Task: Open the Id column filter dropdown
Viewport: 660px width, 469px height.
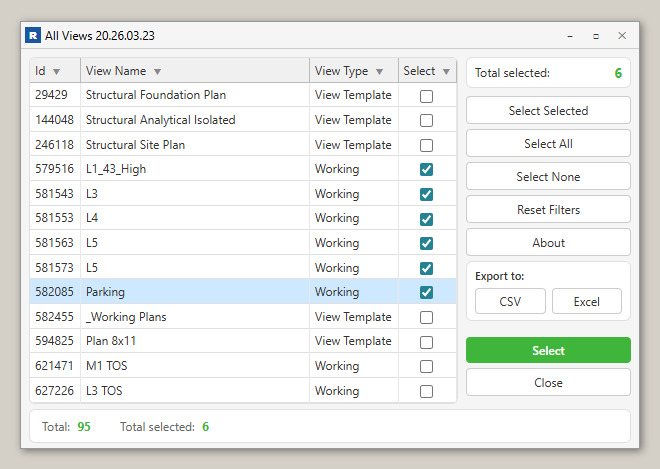Action: [56, 71]
